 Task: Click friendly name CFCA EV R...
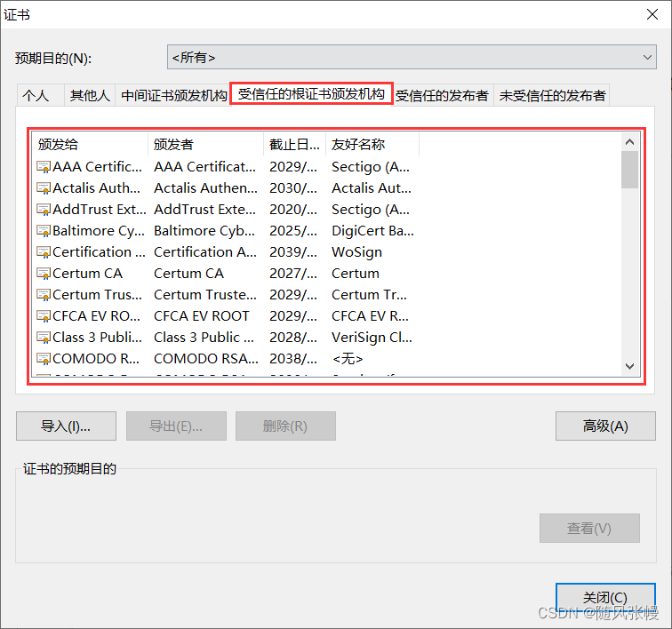[x=371, y=316]
